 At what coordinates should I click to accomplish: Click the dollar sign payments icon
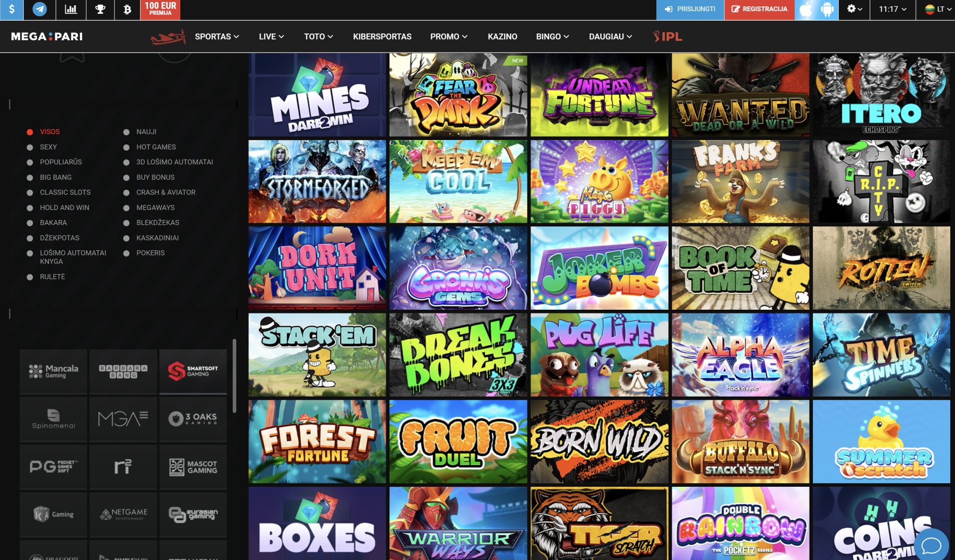coord(12,10)
